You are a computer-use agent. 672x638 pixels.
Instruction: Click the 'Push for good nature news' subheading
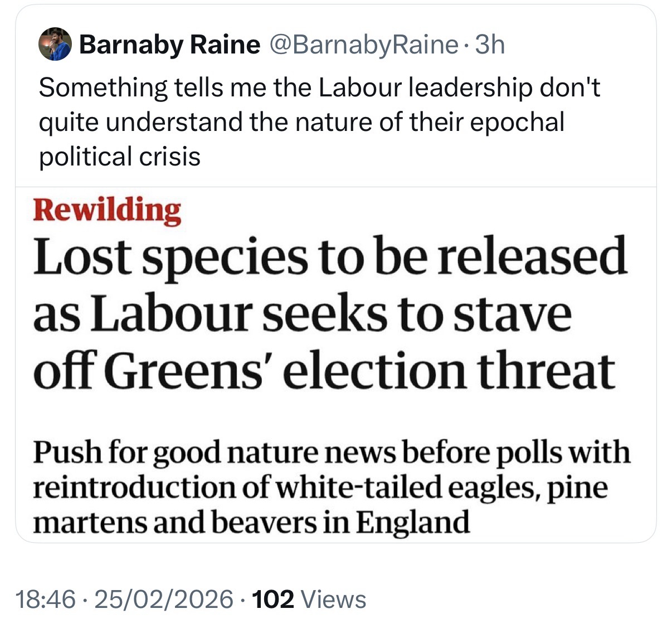(x=331, y=487)
